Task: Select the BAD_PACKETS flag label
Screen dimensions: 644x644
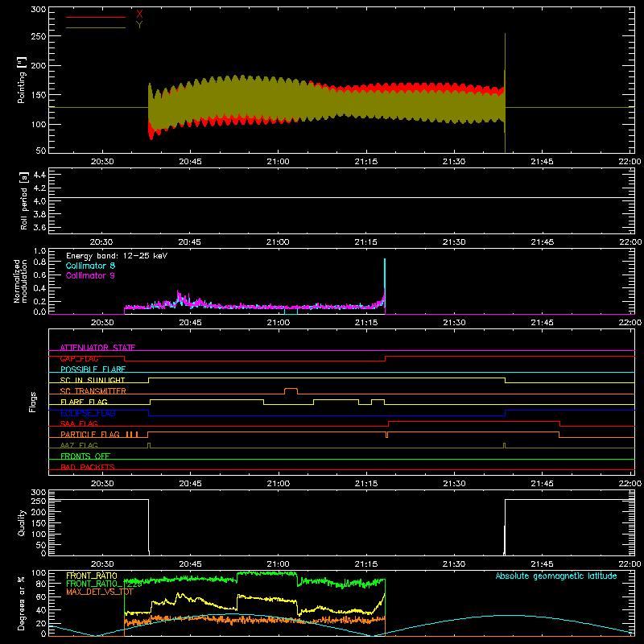Action: point(88,467)
